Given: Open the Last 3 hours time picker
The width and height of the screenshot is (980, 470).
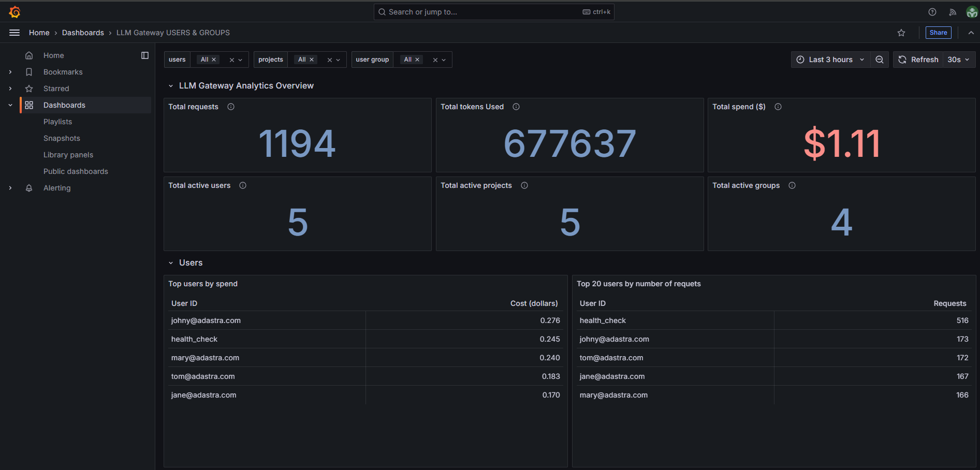Looking at the screenshot, I should [x=830, y=60].
